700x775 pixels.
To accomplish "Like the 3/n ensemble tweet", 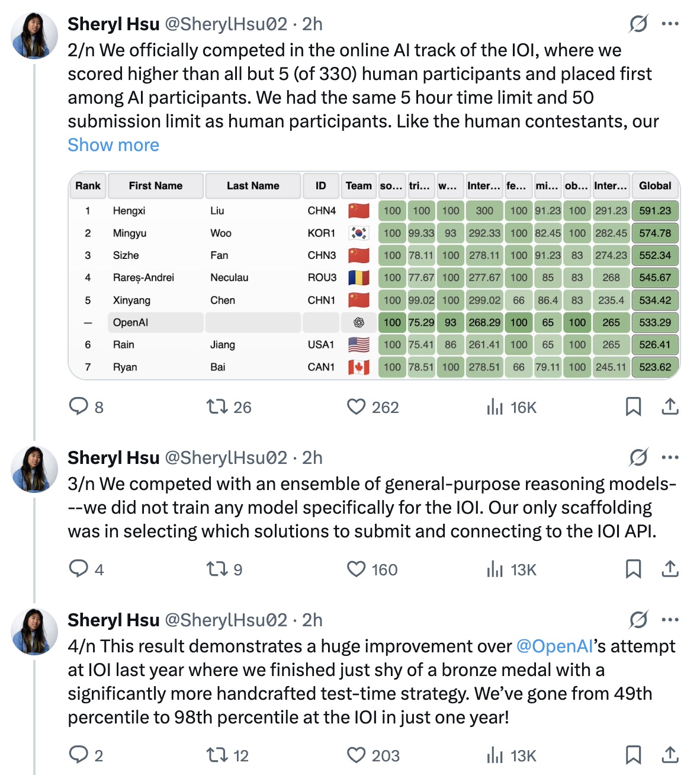I will pos(356,569).
